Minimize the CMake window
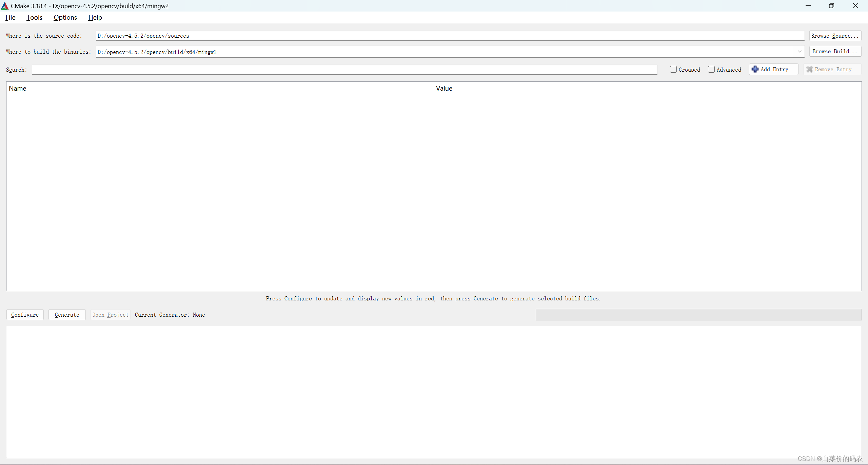This screenshot has height=465, width=868. pos(808,6)
